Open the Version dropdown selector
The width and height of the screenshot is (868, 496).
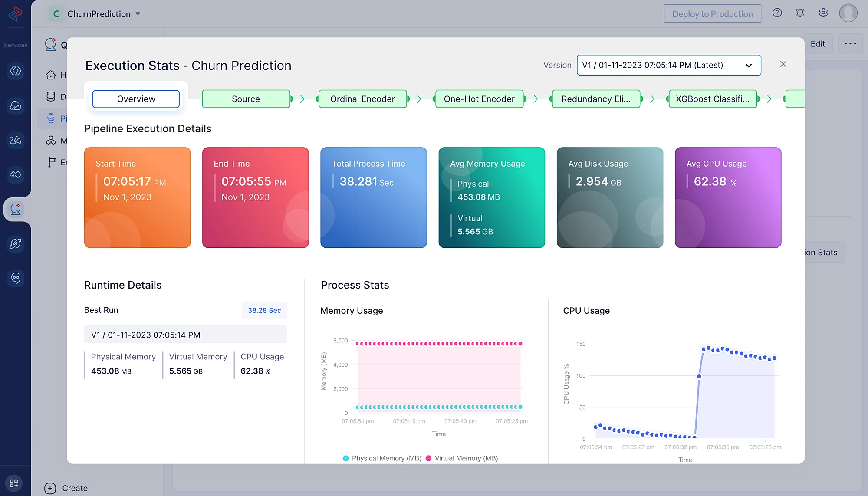668,65
